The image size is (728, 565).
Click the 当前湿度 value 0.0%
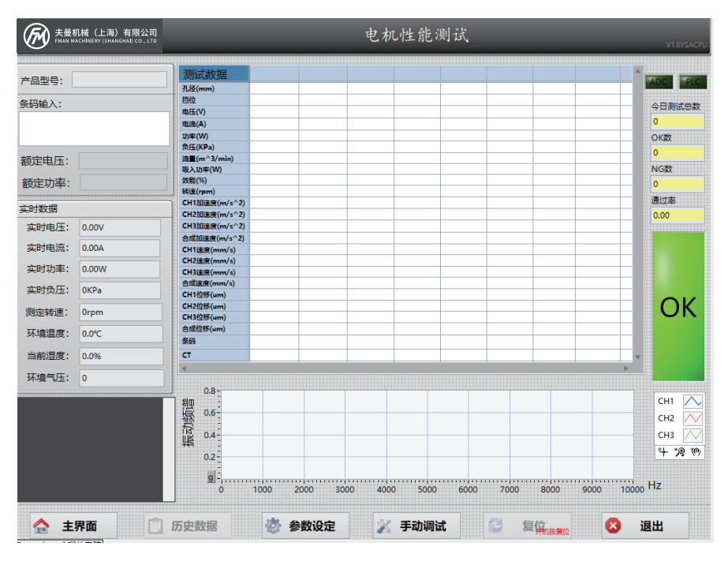121,357
